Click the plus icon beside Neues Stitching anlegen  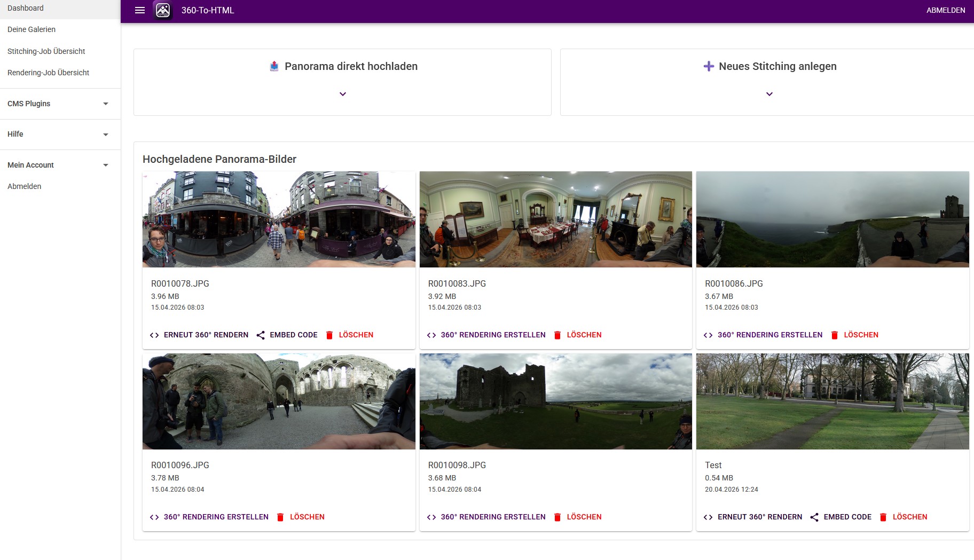tap(709, 66)
